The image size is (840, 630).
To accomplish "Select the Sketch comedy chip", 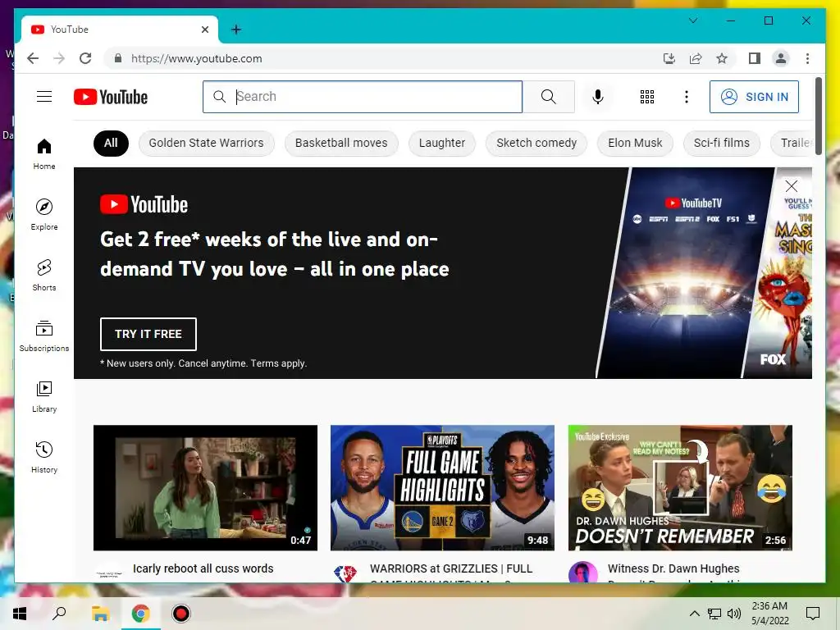I will pyautogui.click(x=536, y=143).
